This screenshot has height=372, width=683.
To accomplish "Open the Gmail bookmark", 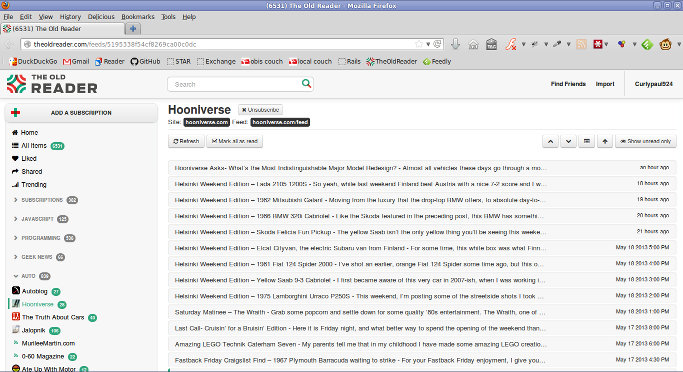I will point(76,61).
